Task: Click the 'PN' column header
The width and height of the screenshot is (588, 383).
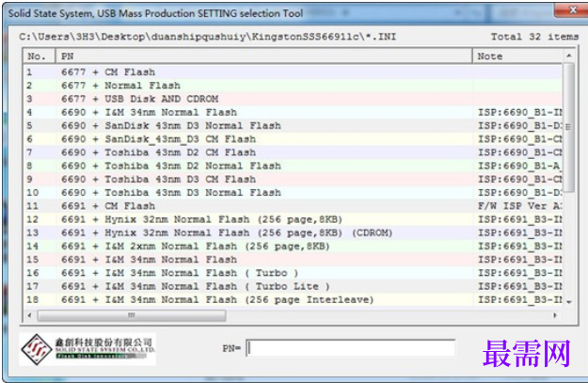Action: 264,56
